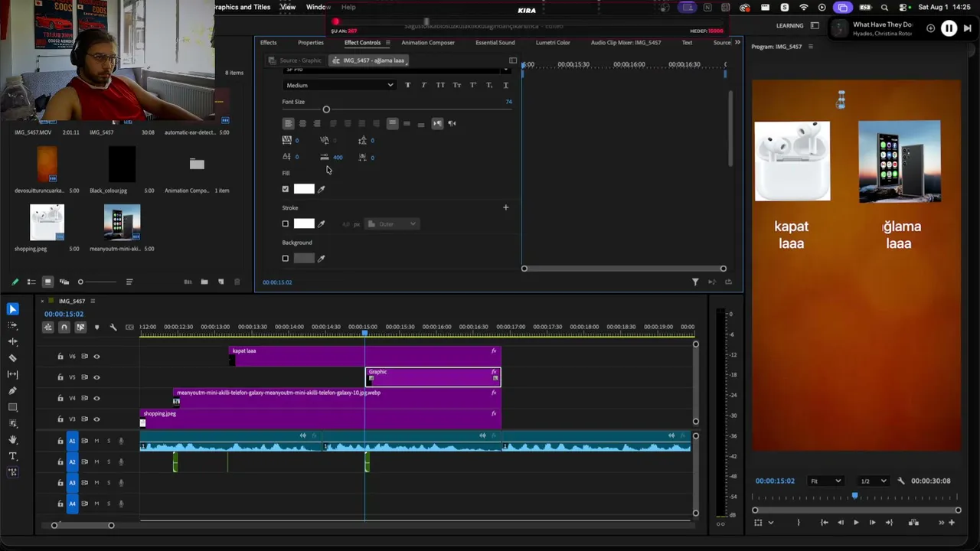Enable the Background checkbox
The width and height of the screenshot is (980, 551).
point(286,259)
